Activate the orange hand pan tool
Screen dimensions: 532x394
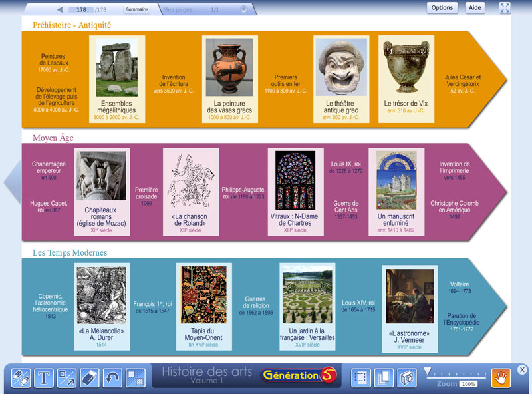pos(499,377)
